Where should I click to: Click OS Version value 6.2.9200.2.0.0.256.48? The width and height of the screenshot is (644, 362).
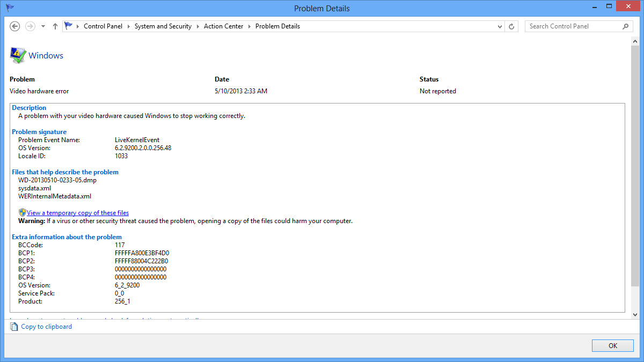143,148
